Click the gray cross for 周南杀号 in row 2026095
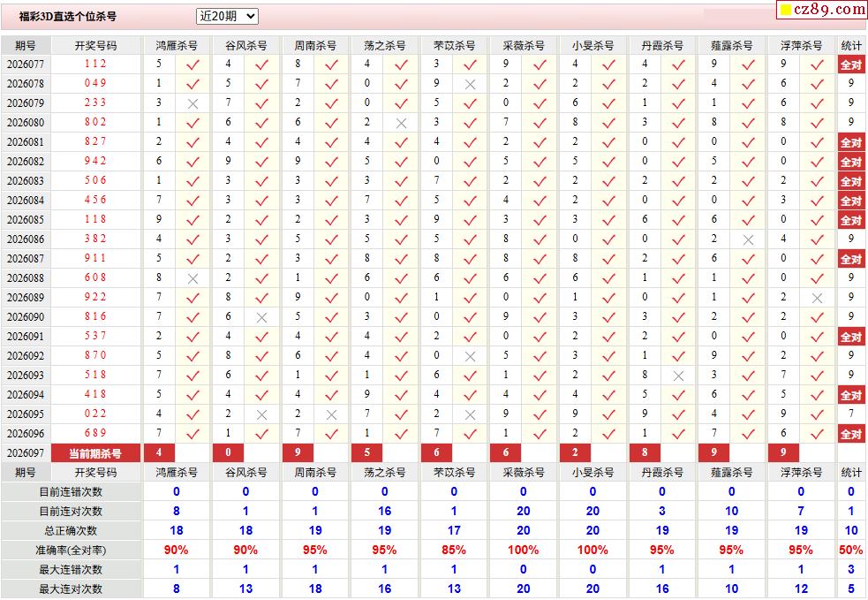 (x=331, y=414)
